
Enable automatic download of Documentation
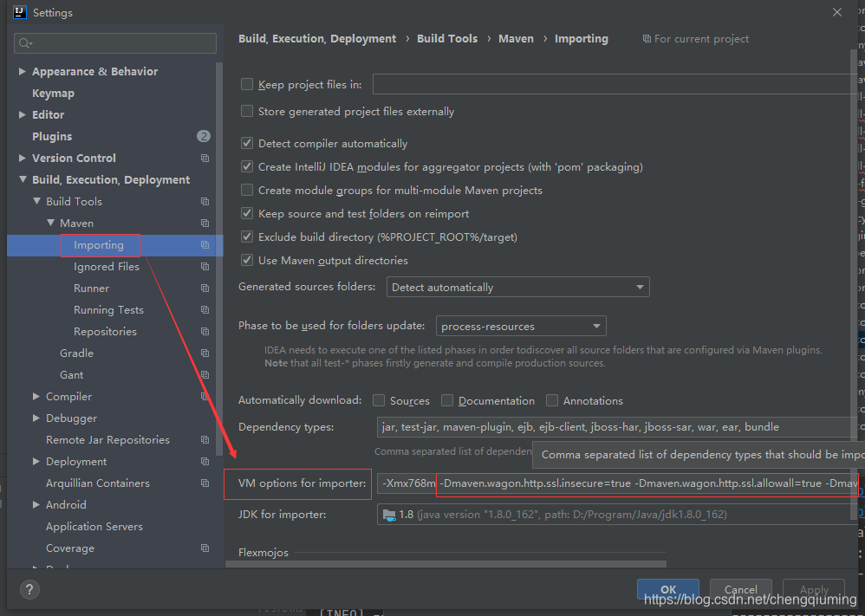point(447,400)
